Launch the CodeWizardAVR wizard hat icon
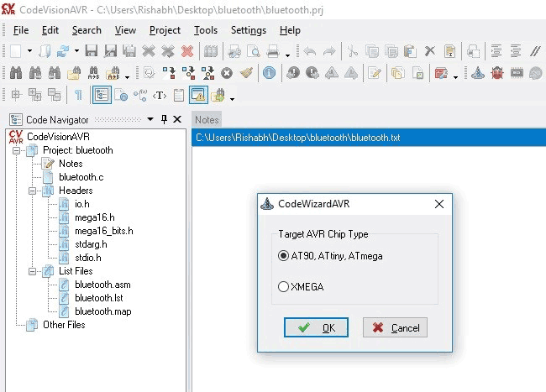 click(x=478, y=73)
